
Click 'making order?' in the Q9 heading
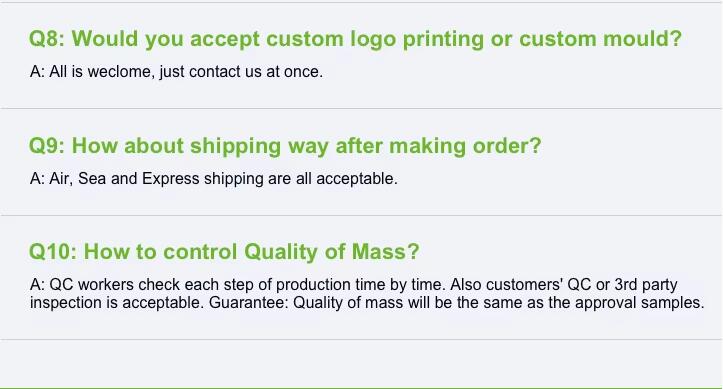[465, 147]
